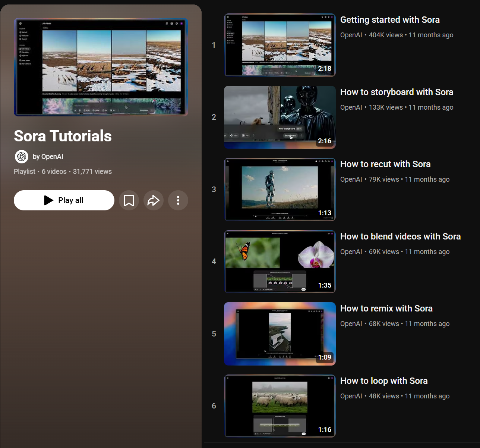
Task: Click the OpenAI logo avatar
Action: (22, 157)
